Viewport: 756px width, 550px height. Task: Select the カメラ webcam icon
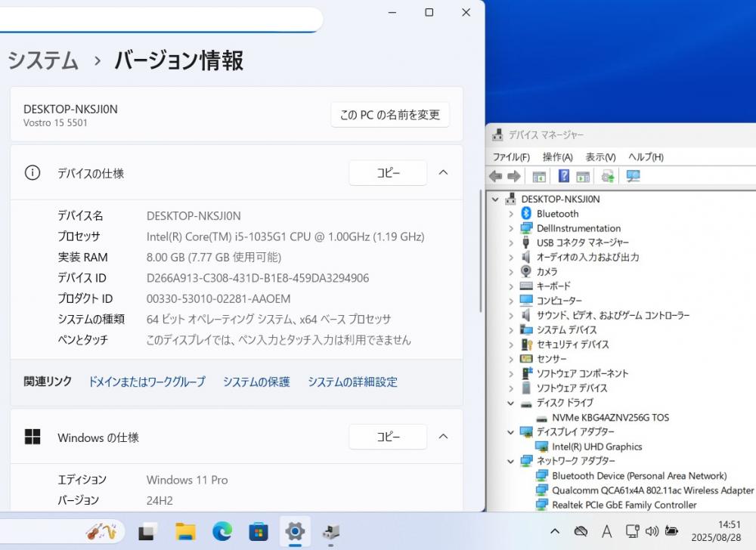click(x=526, y=271)
